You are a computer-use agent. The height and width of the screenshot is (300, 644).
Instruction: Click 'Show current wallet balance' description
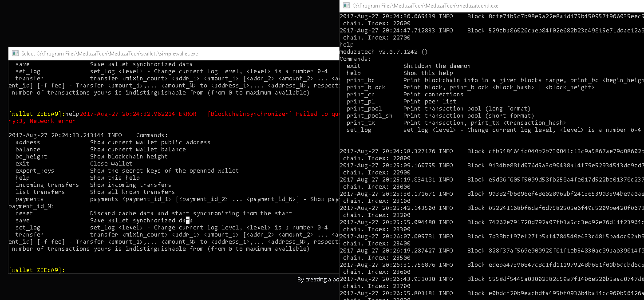click(x=138, y=150)
